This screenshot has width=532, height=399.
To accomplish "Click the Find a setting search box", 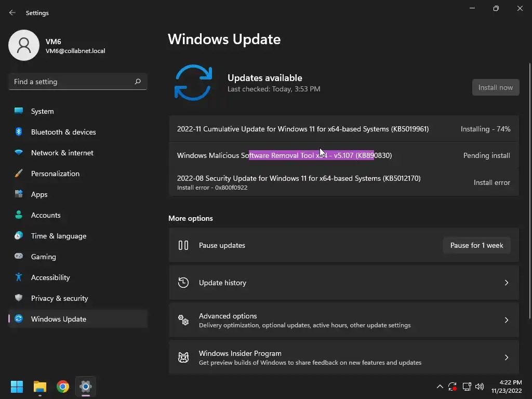I will click(78, 82).
